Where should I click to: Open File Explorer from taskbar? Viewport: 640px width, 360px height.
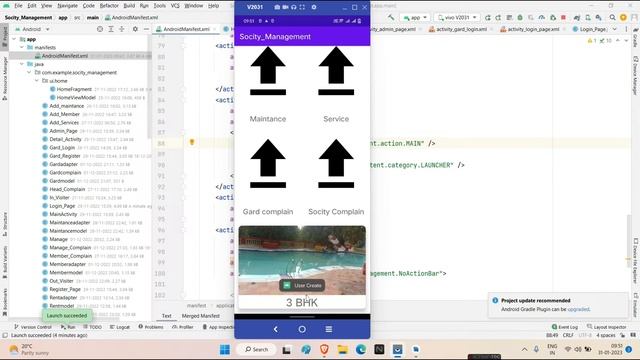pos(342,349)
